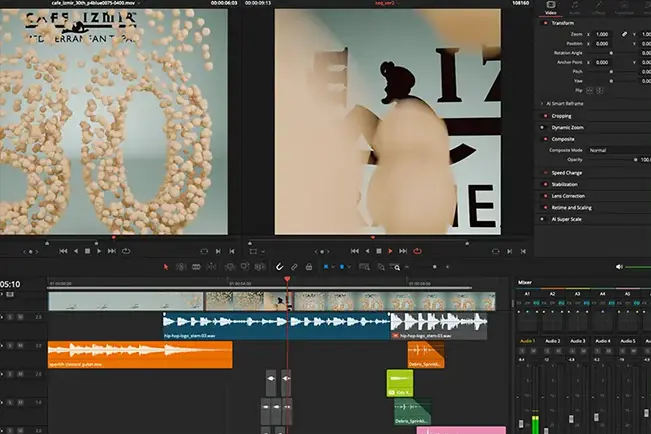Toggle Linked Selection chain icon
The height and width of the screenshot is (434, 651).
point(294,267)
